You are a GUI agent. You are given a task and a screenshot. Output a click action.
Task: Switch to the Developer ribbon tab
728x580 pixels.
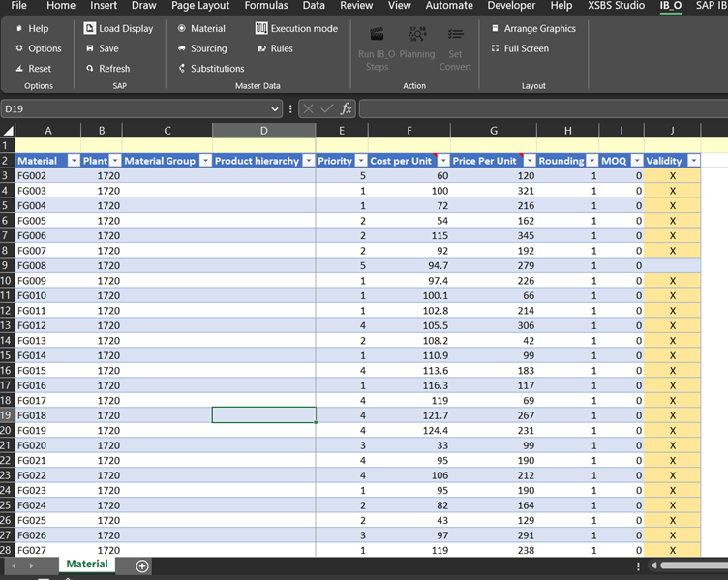[x=511, y=6]
